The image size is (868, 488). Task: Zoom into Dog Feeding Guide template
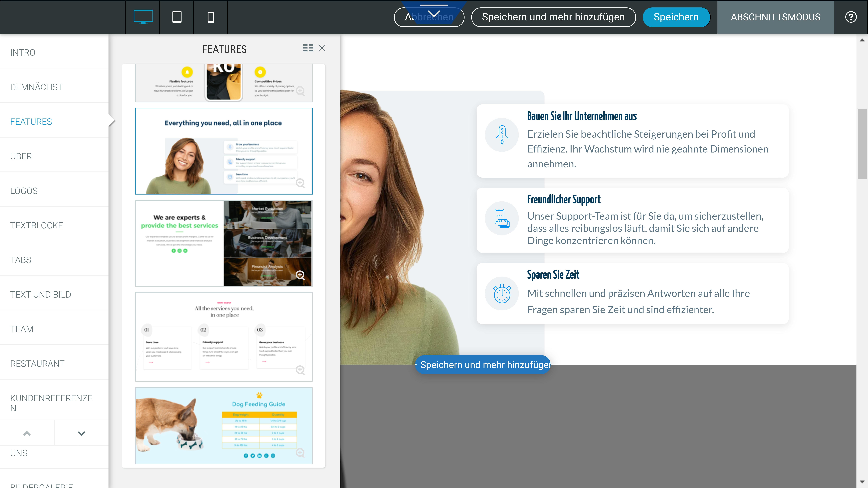pyautogui.click(x=300, y=452)
